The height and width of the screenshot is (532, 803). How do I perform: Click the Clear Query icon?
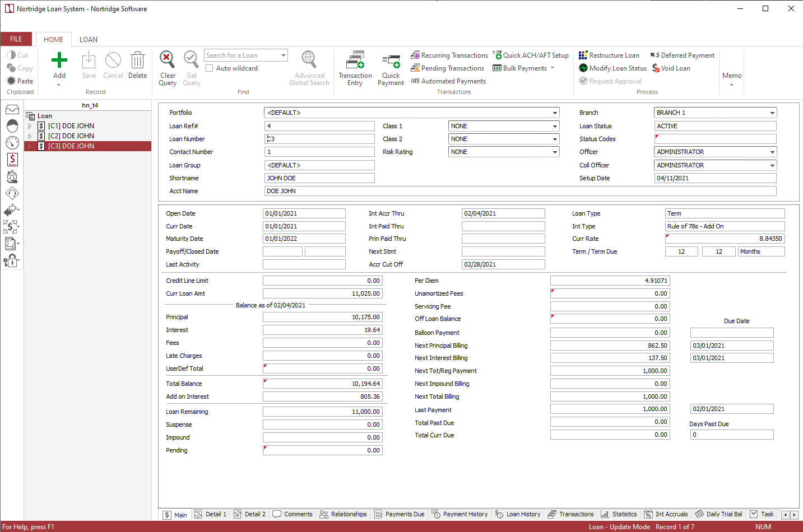pyautogui.click(x=167, y=59)
